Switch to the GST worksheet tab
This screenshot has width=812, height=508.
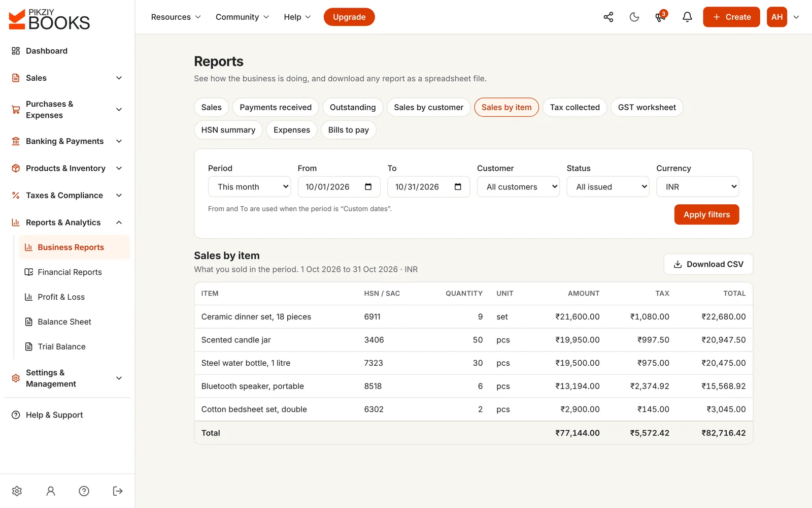(647, 107)
